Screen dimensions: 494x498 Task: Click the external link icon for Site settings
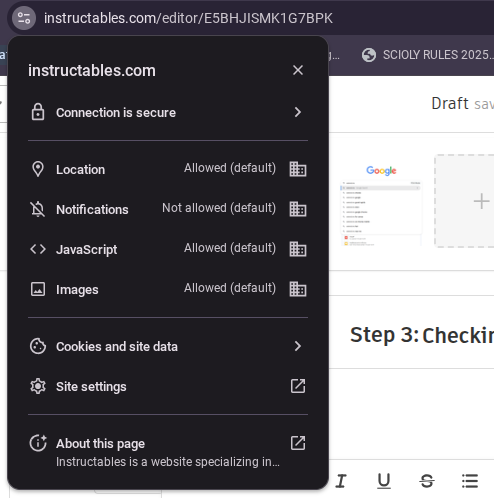click(x=298, y=386)
